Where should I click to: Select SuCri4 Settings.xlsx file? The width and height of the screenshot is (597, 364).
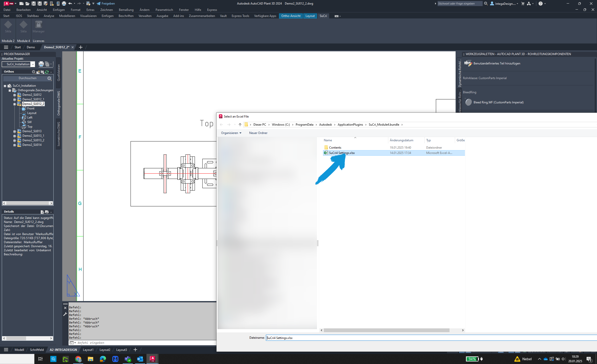(342, 153)
